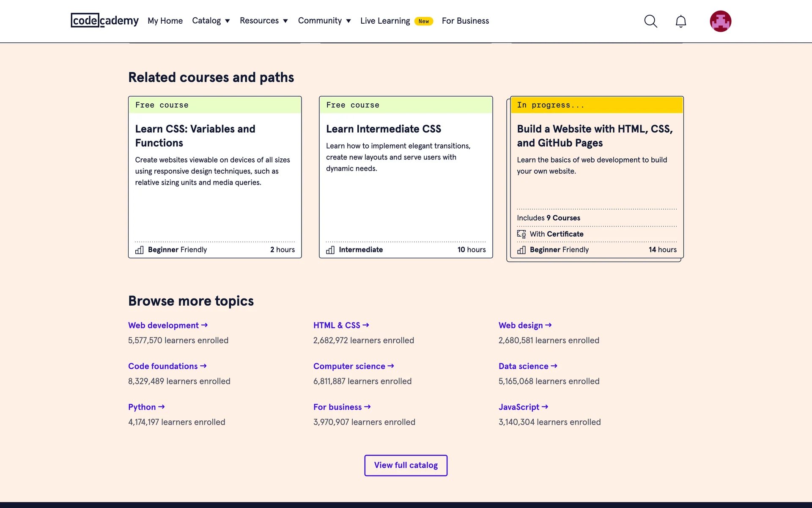Click the yellow In progress banner

[596, 105]
